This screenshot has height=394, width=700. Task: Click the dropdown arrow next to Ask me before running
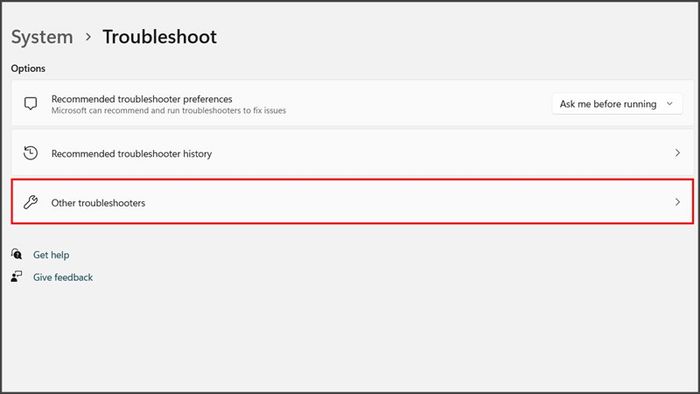pyautogui.click(x=669, y=104)
